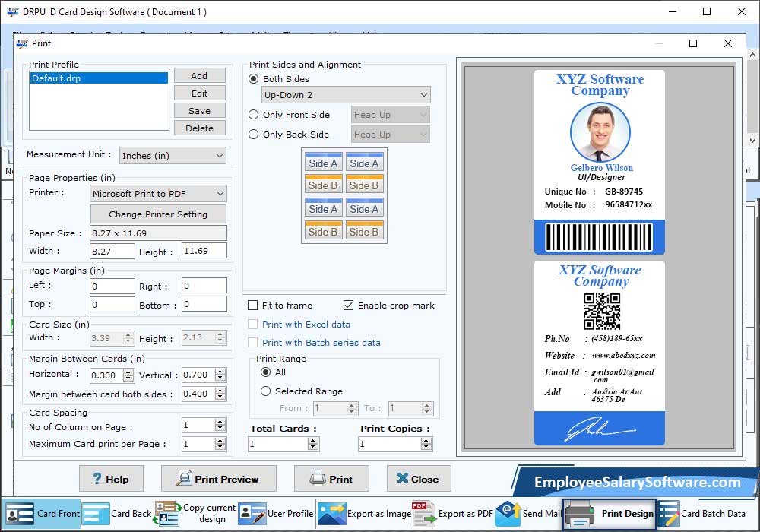Open Only Back Side Head Up dropdown
The image size is (760, 532).
(390, 135)
